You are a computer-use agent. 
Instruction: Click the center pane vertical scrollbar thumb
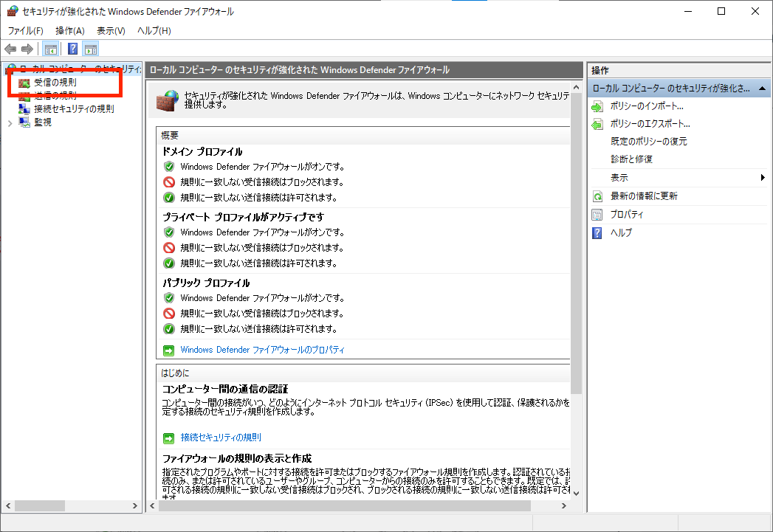[x=577, y=243]
